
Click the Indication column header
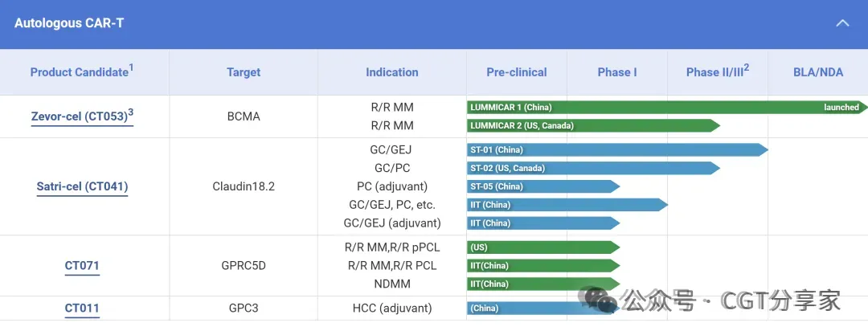tap(392, 72)
